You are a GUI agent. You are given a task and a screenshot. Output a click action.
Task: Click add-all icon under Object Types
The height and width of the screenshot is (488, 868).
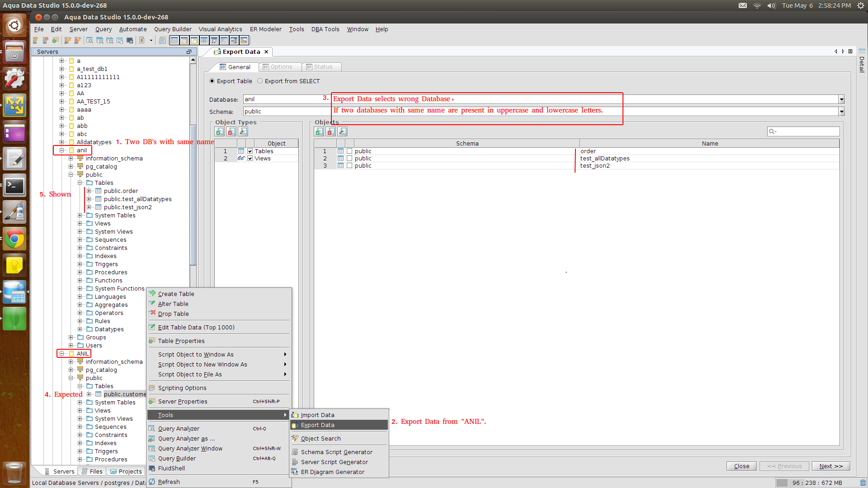(220, 131)
